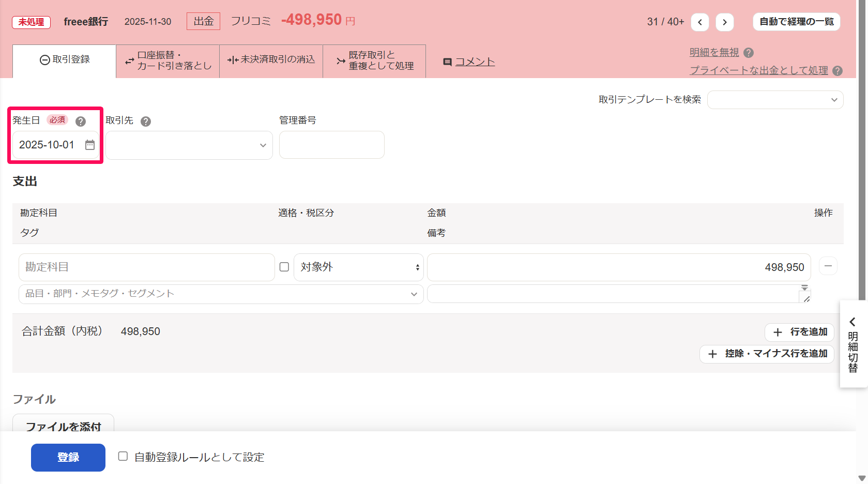Click 自動で経理の一覧 button

click(x=797, y=22)
